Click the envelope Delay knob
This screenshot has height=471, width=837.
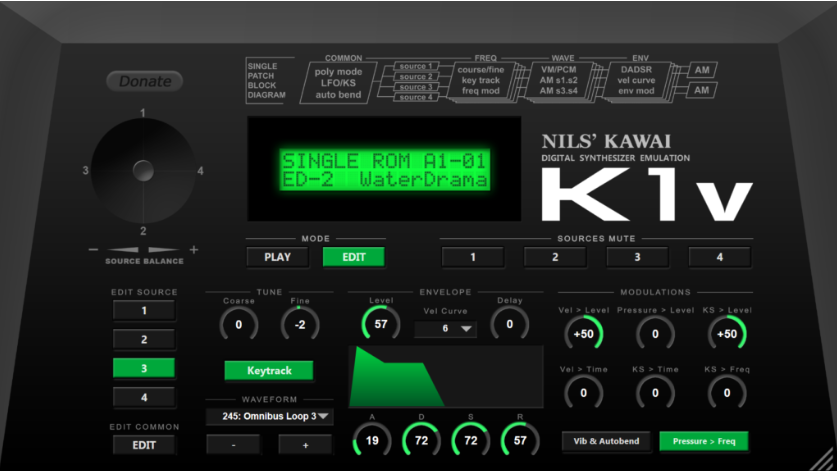click(x=509, y=324)
